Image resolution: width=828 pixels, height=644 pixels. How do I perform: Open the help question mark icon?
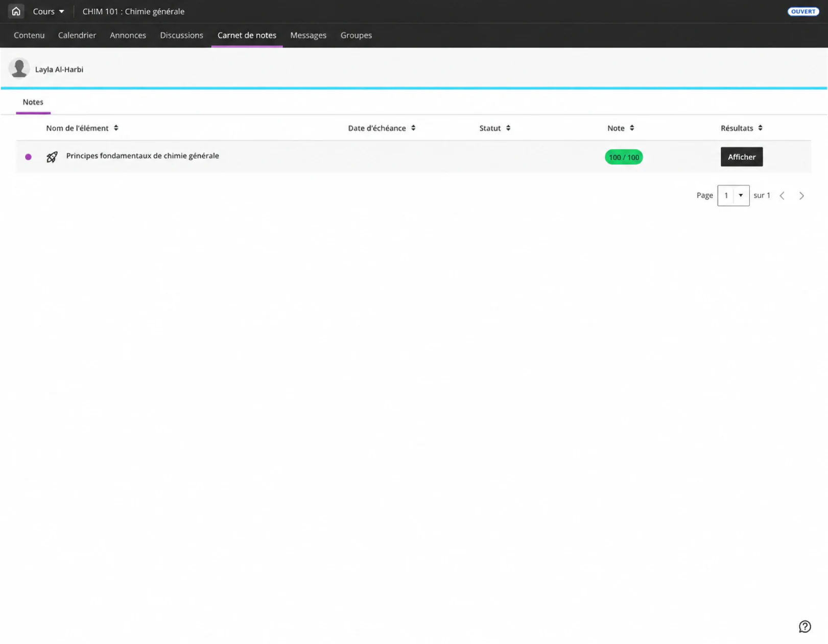point(805,626)
